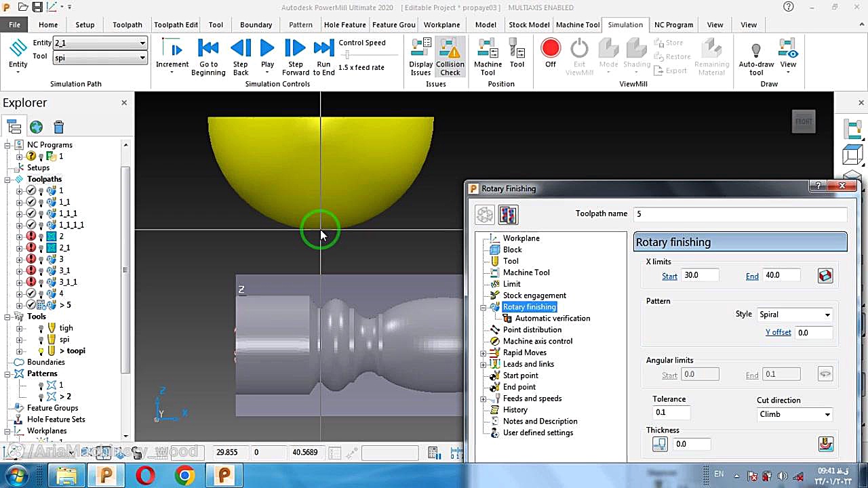Toggle lightbulb visibility for toolpath 4
Screen dimensions: 868x488
coord(41,293)
